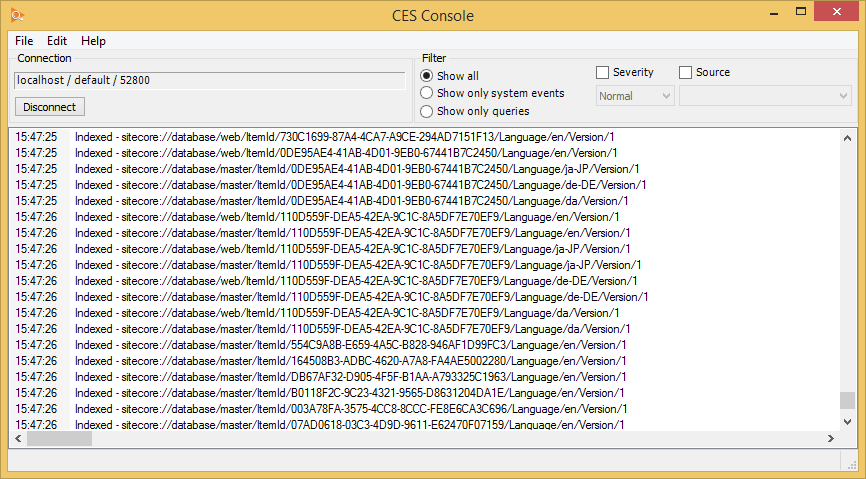Open the Edit menu

tap(57, 41)
